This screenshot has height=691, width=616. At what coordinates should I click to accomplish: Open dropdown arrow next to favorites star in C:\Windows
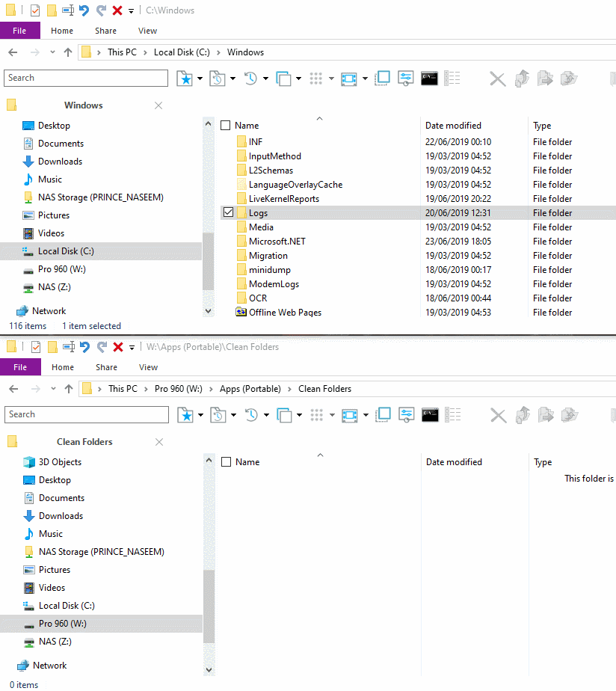click(x=200, y=79)
